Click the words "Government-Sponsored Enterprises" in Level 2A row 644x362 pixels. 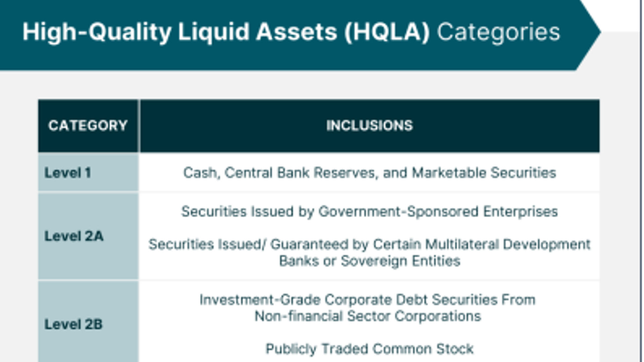(438, 212)
